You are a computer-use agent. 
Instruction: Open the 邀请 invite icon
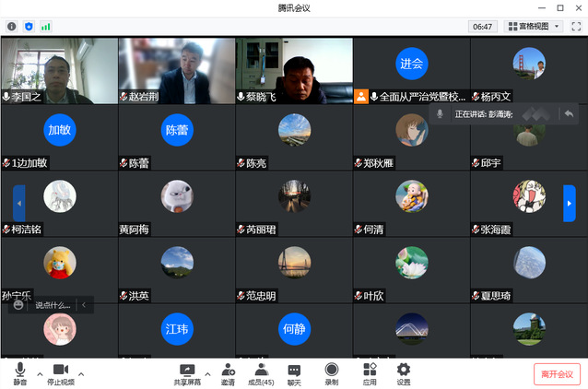[228, 372]
